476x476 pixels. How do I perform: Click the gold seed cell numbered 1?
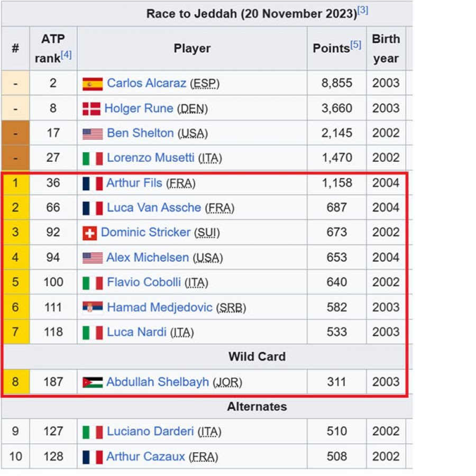point(15,183)
